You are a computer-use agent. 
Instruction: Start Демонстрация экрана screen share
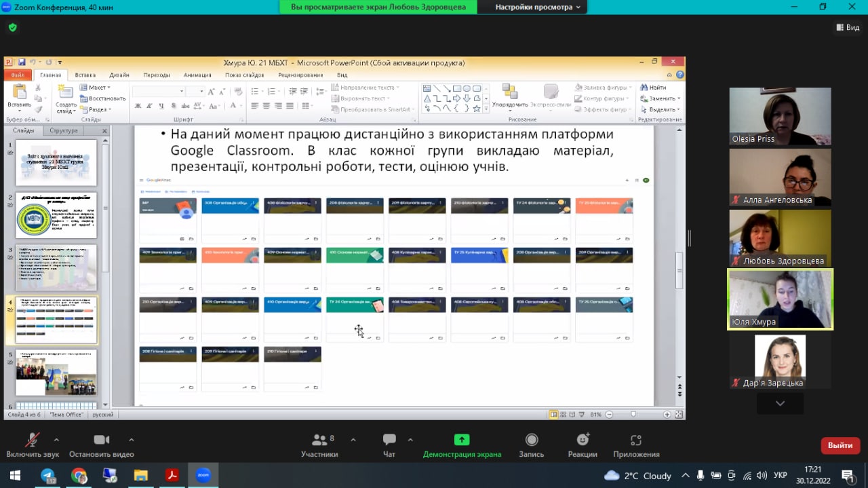pyautogui.click(x=462, y=446)
